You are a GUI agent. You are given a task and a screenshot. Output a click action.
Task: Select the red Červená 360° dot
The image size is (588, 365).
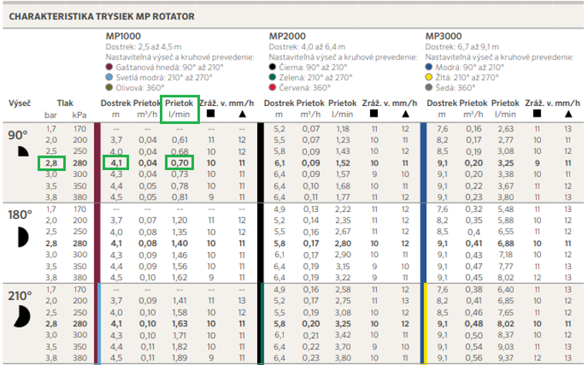click(x=272, y=87)
